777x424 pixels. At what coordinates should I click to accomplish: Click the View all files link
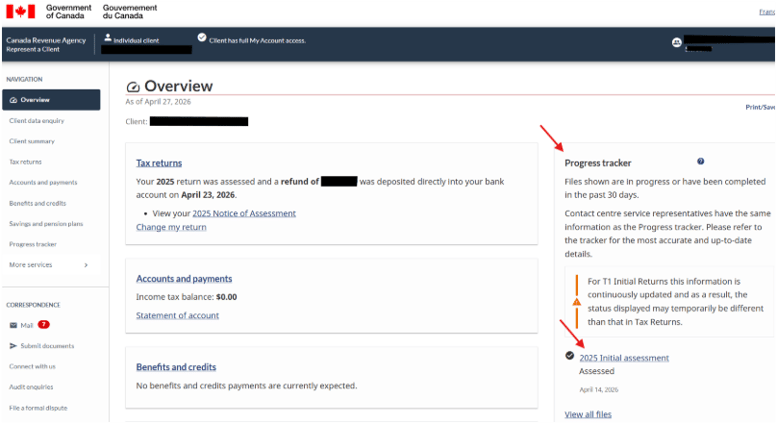click(588, 414)
